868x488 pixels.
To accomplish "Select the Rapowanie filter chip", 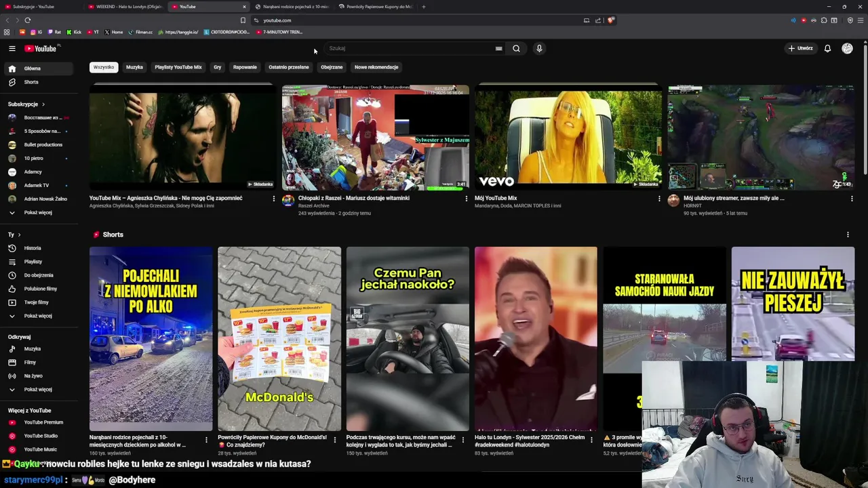I will tap(245, 67).
